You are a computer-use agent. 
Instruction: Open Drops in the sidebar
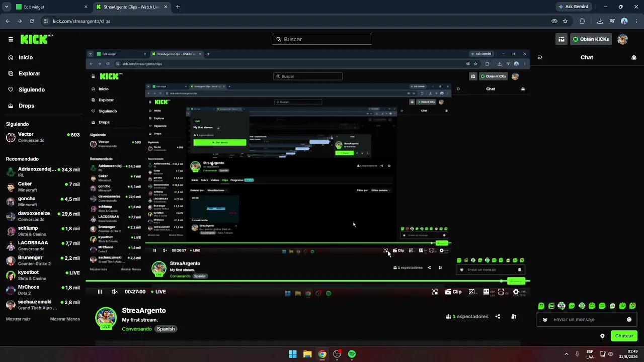pyautogui.click(x=22, y=106)
